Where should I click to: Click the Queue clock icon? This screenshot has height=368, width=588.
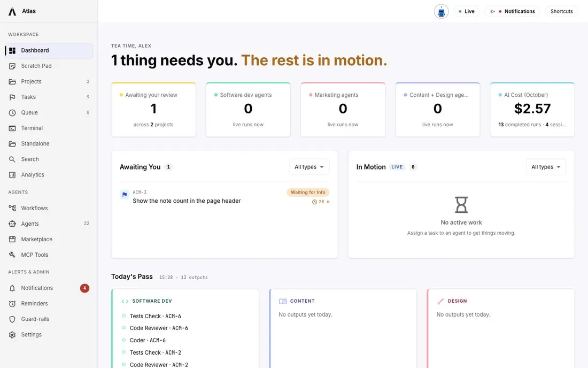coord(12,112)
